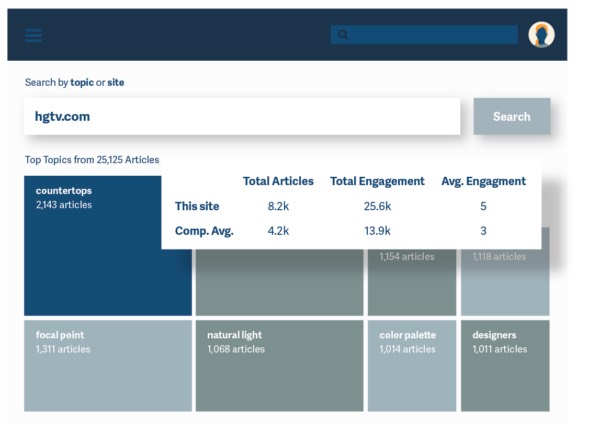Select the 'topic' search option link
This screenshot has height=432, width=600.
(81, 82)
